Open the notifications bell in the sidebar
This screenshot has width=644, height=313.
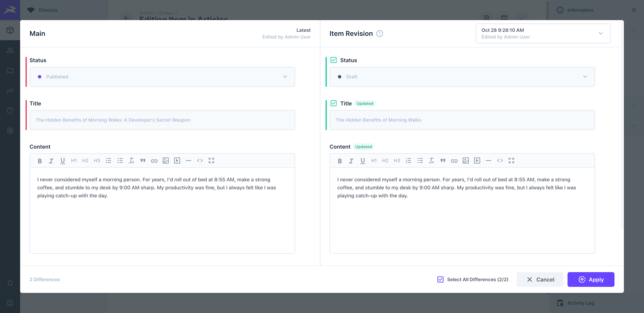[x=10, y=283]
